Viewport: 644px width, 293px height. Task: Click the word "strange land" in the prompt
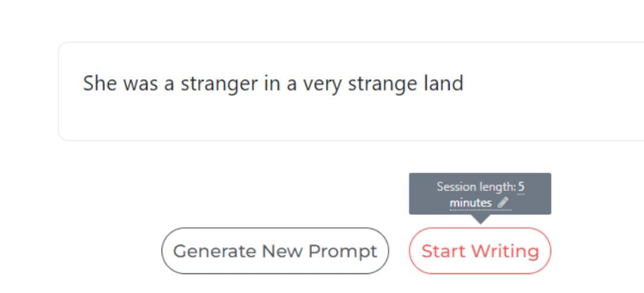coord(406,83)
